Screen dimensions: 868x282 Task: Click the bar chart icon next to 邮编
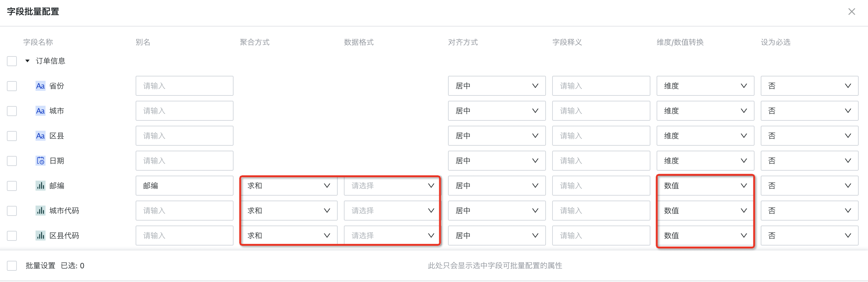[x=41, y=186]
